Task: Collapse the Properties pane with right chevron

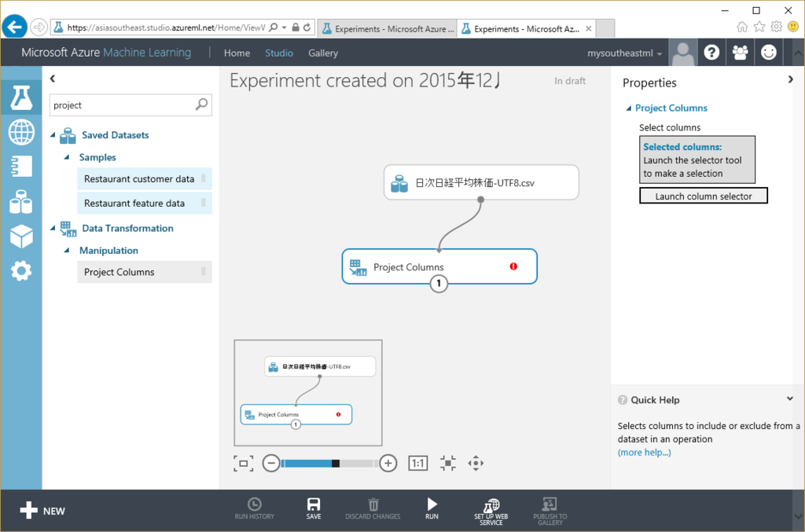Action: point(790,79)
